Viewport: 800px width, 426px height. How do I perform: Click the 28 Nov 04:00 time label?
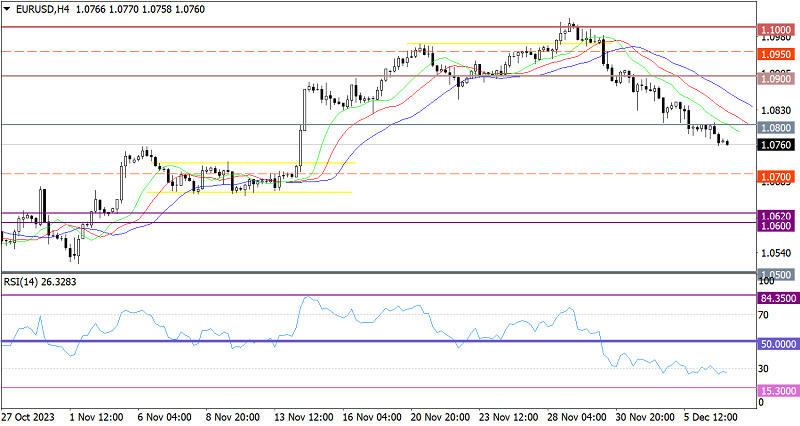(577, 417)
